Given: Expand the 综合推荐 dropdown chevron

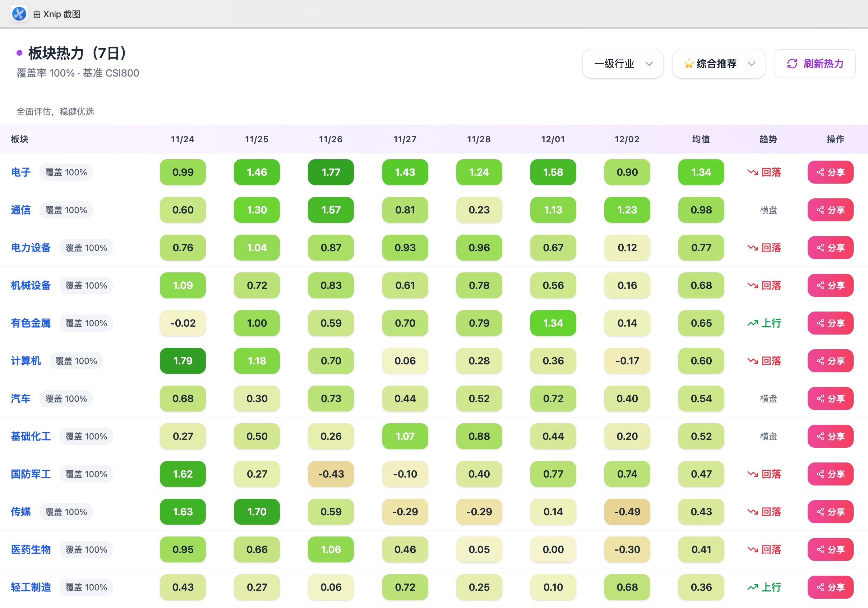Looking at the screenshot, I should pyautogui.click(x=752, y=64).
